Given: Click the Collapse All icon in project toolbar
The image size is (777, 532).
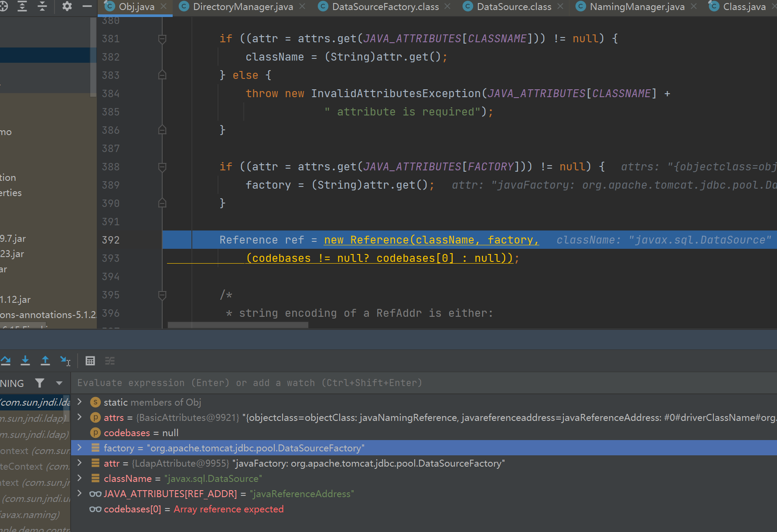Looking at the screenshot, I should [x=42, y=6].
